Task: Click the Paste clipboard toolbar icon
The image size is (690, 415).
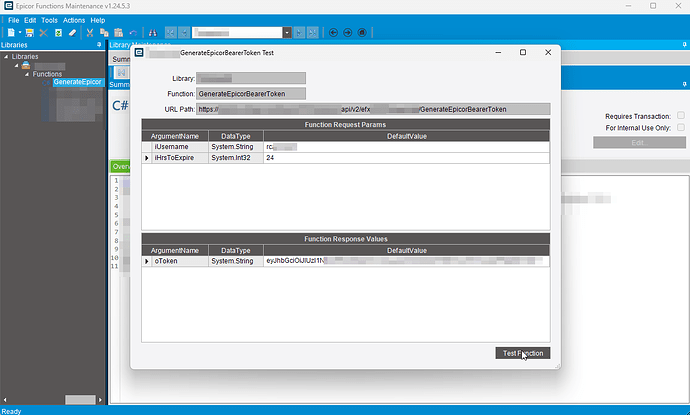Action: [118, 33]
